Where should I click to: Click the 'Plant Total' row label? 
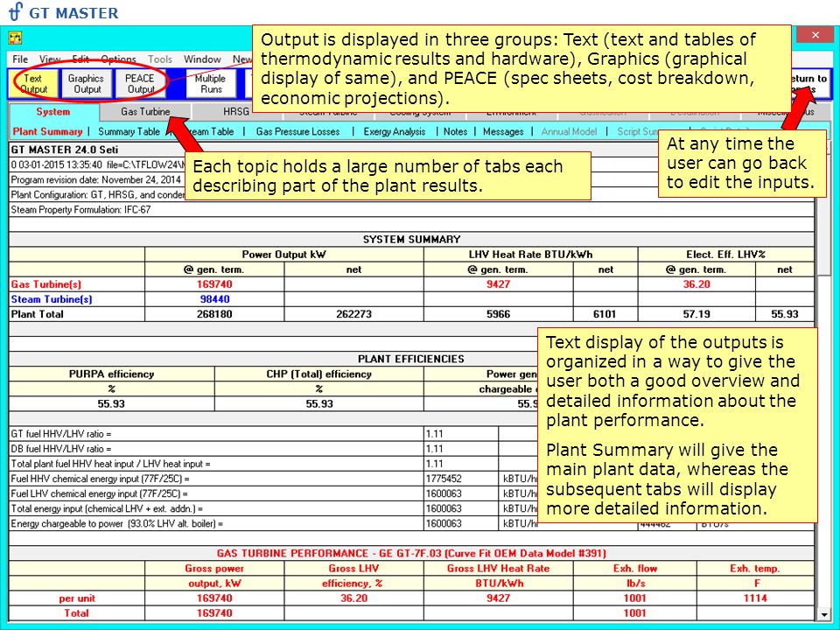[x=37, y=314]
